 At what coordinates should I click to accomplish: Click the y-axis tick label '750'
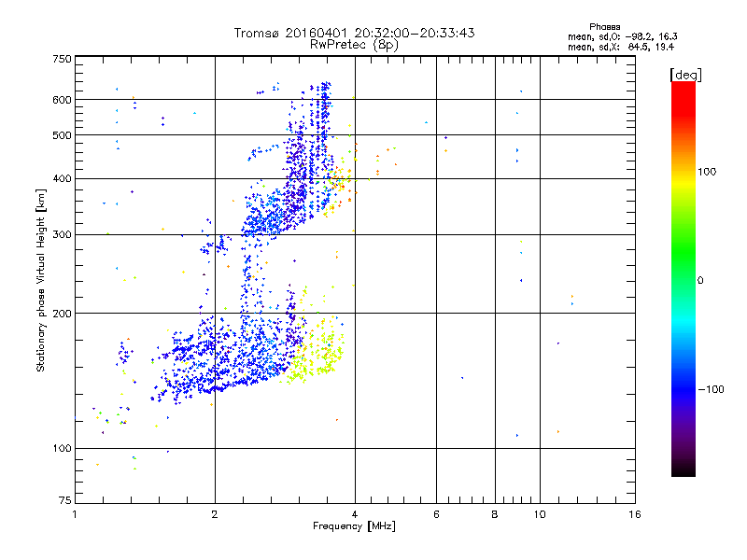click(x=63, y=59)
